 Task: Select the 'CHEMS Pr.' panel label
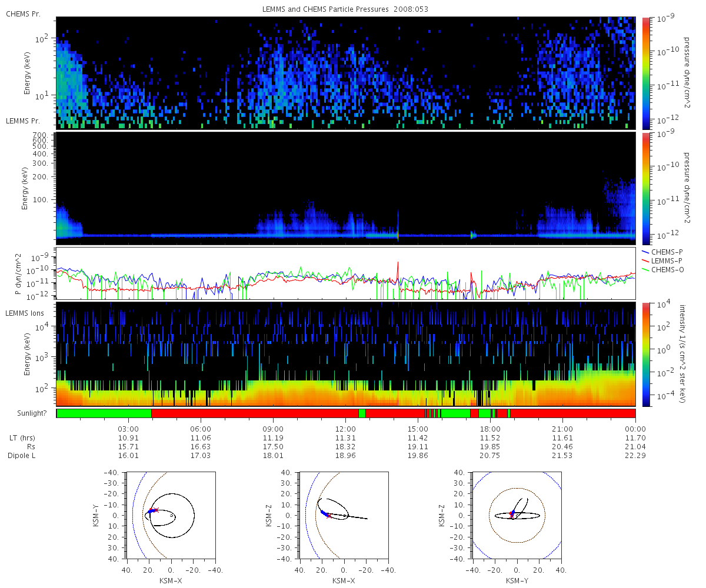click(23, 13)
